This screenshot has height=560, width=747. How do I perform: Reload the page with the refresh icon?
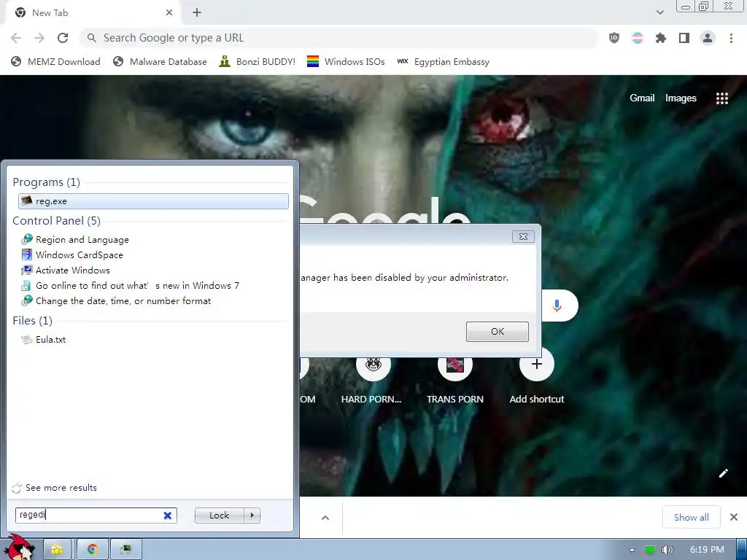point(63,38)
